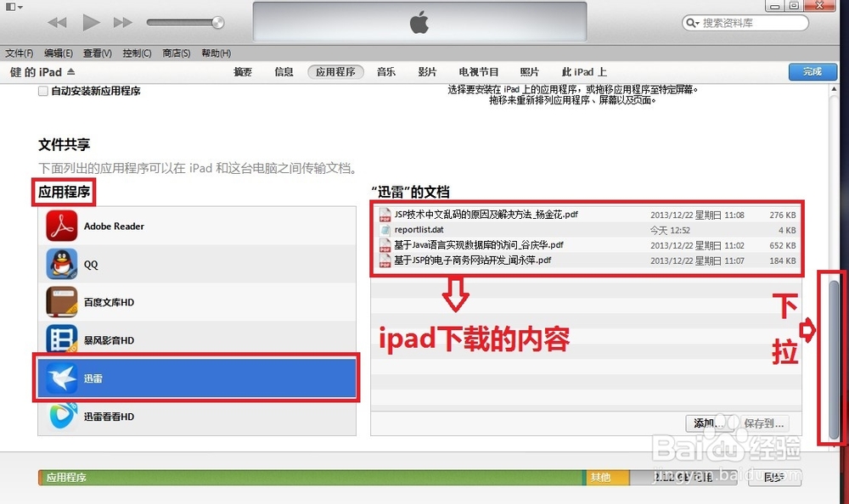Screen dimensions: 849x504
Task: Select the 迅雷 bird app icon
Action: click(62, 378)
